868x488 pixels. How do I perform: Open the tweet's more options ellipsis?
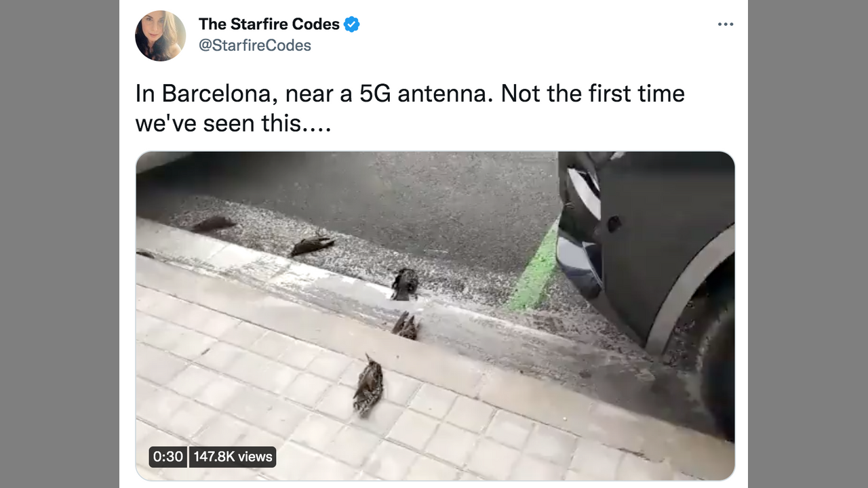(726, 24)
